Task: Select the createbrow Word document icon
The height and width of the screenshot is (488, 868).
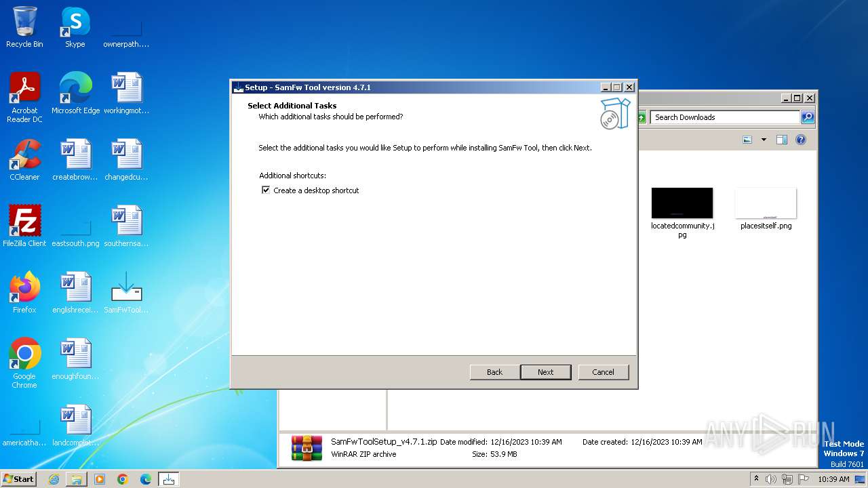Action: click(x=75, y=160)
